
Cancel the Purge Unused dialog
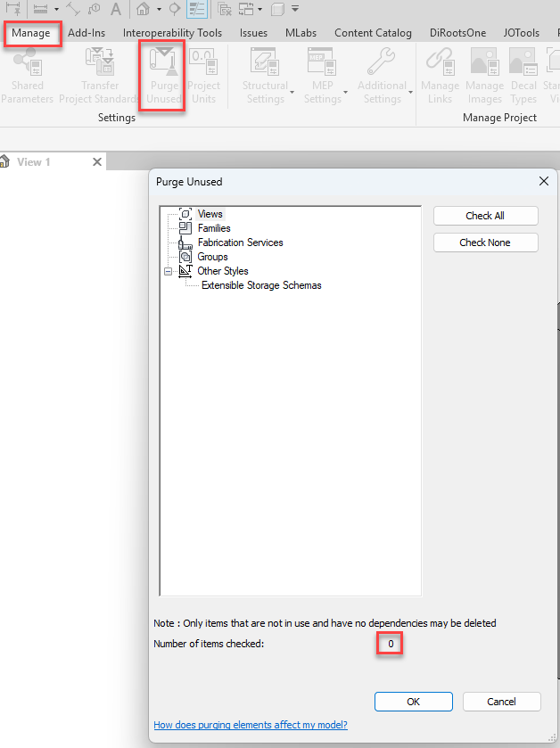(501, 702)
